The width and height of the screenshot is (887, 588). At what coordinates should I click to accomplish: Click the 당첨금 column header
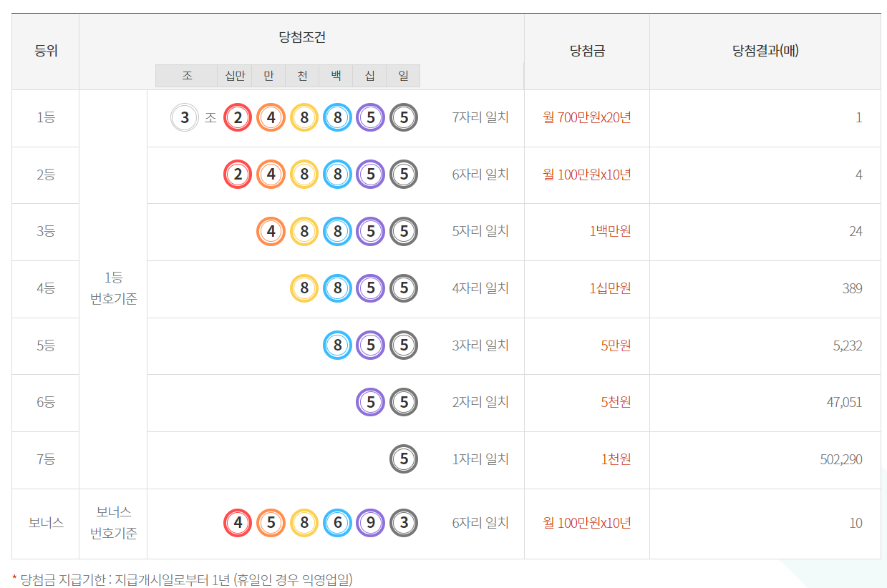(x=587, y=51)
